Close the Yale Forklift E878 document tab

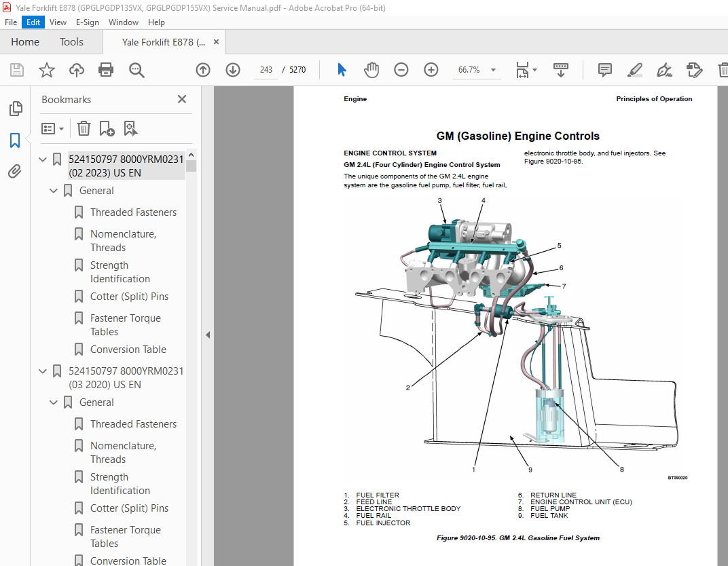pos(216,42)
